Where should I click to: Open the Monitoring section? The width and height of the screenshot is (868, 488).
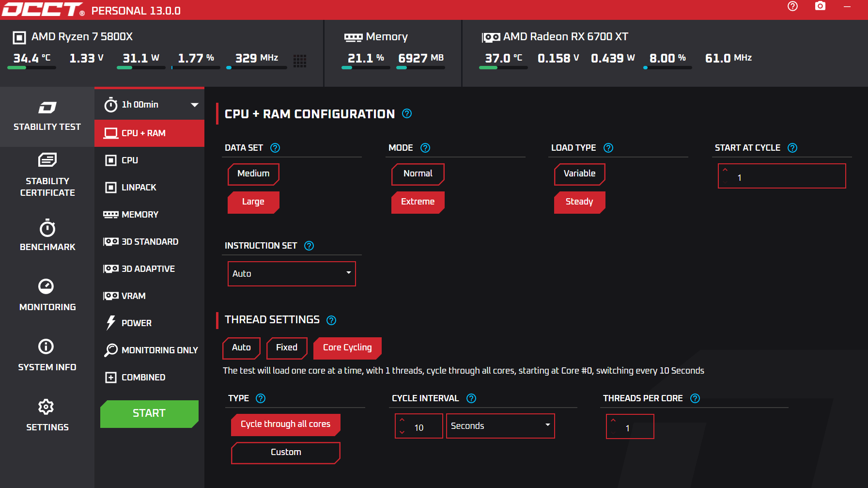pyautogui.click(x=47, y=295)
